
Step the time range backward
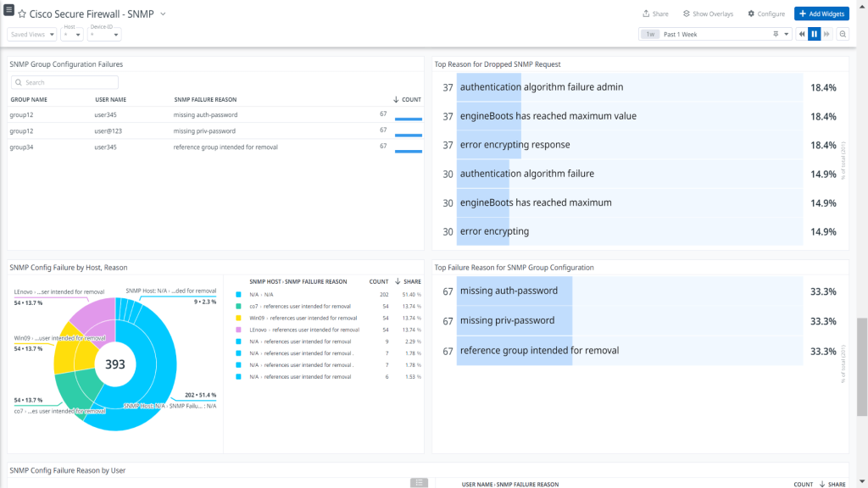click(800, 34)
